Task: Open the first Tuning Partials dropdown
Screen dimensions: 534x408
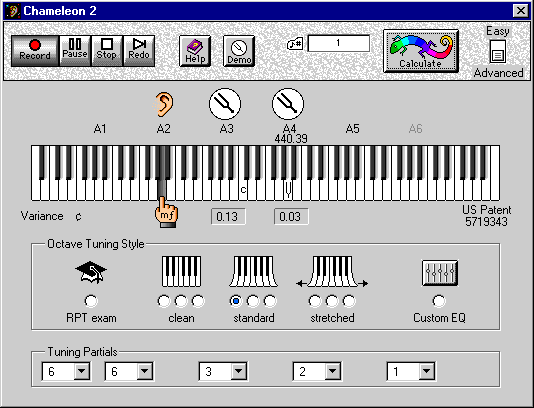Action: point(66,371)
